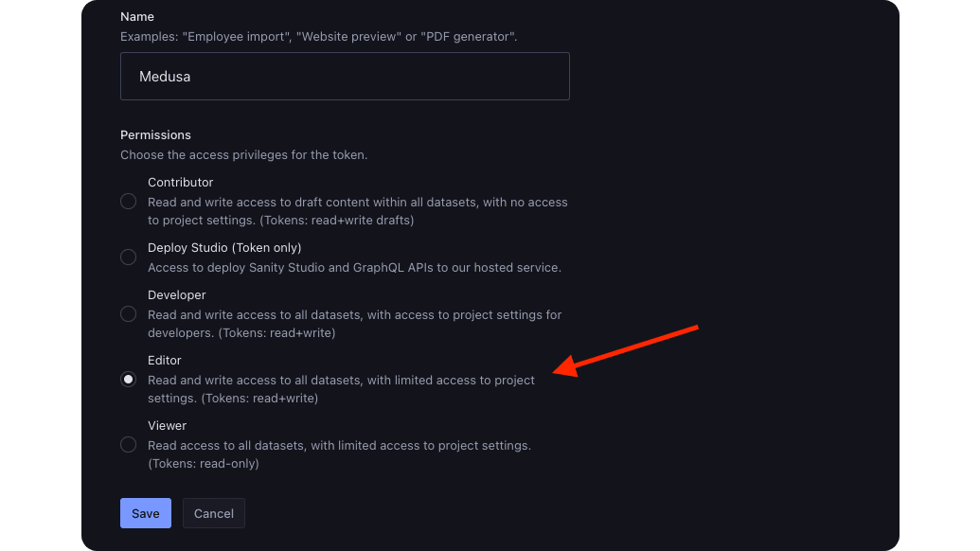
Task: Select the Medusa text in the name box
Action: [166, 76]
